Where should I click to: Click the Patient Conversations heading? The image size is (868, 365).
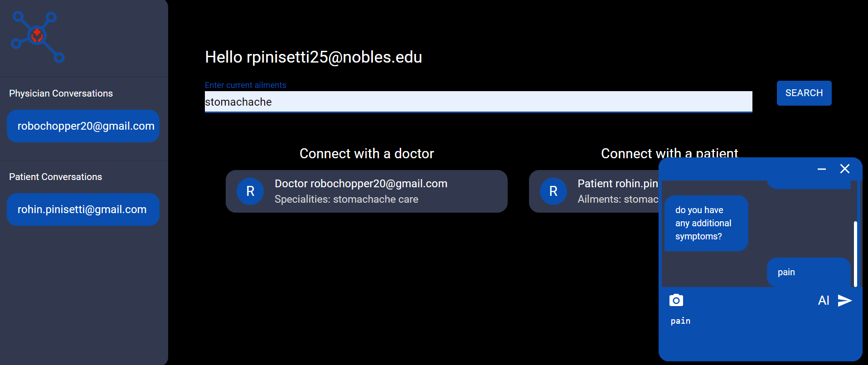click(55, 177)
